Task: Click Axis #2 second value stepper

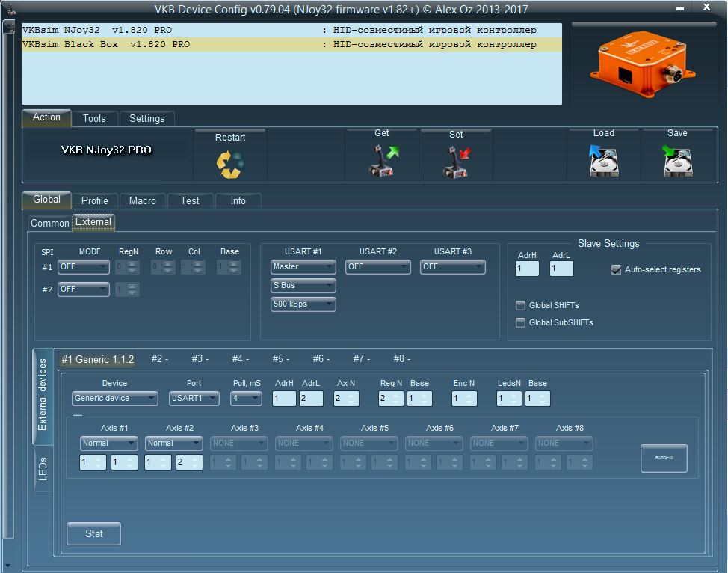Action: (x=189, y=462)
